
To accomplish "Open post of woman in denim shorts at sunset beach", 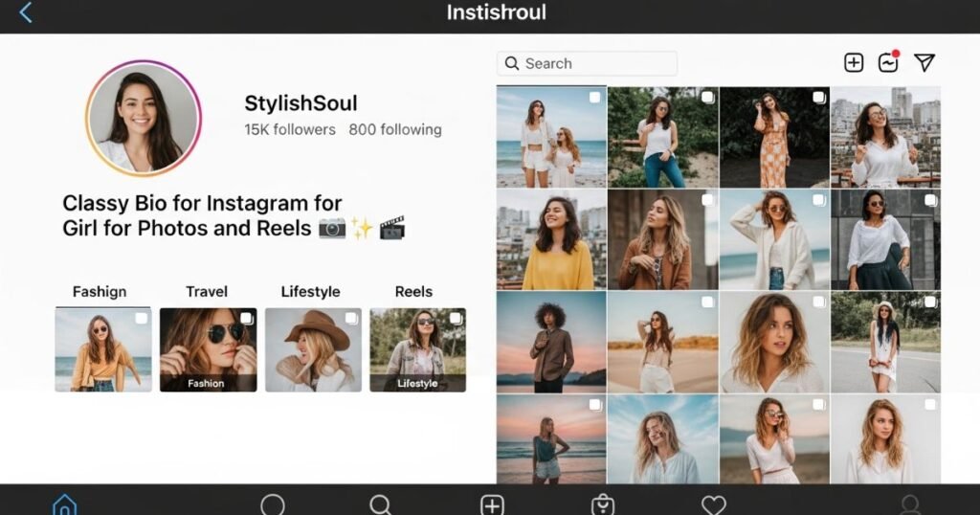I will [551, 438].
